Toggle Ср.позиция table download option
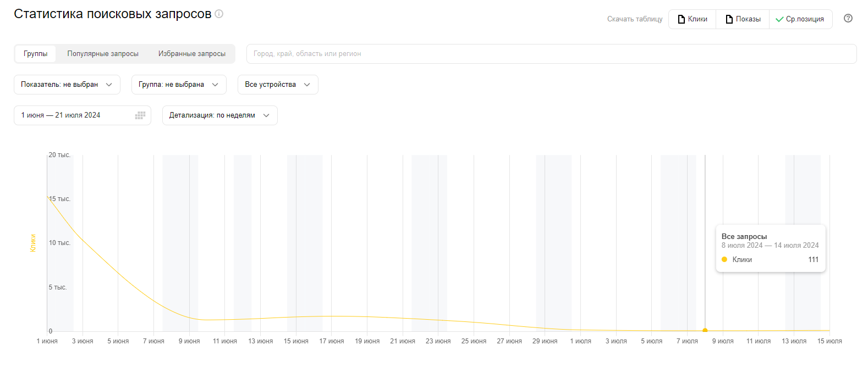 (800, 19)
